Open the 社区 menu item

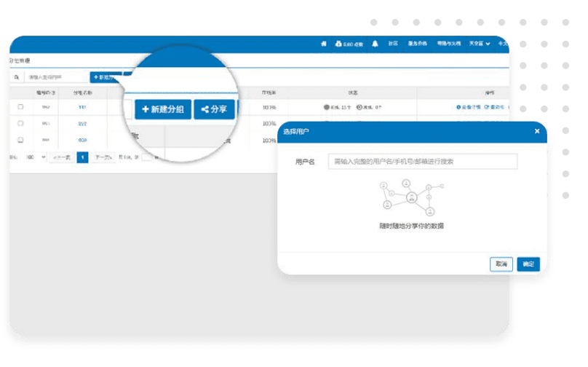click(393, 44)
